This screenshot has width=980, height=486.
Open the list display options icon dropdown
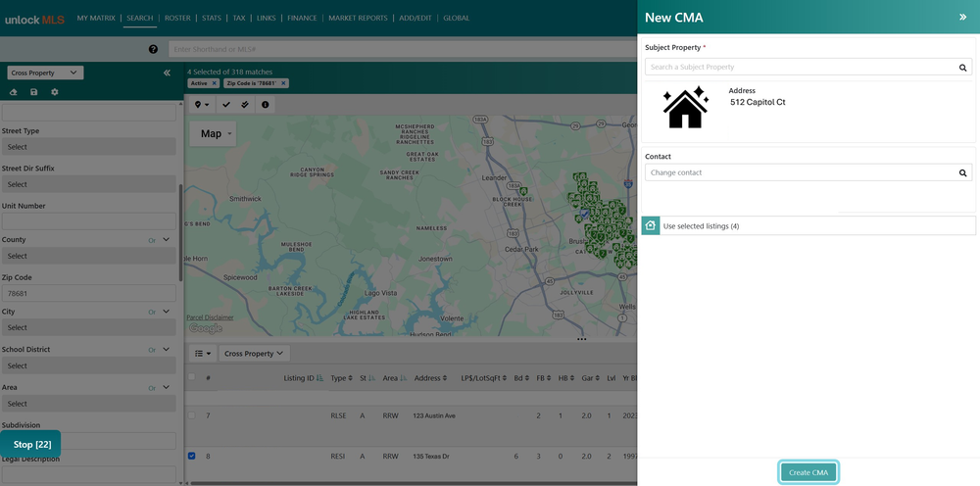click(x=203, y=354)
